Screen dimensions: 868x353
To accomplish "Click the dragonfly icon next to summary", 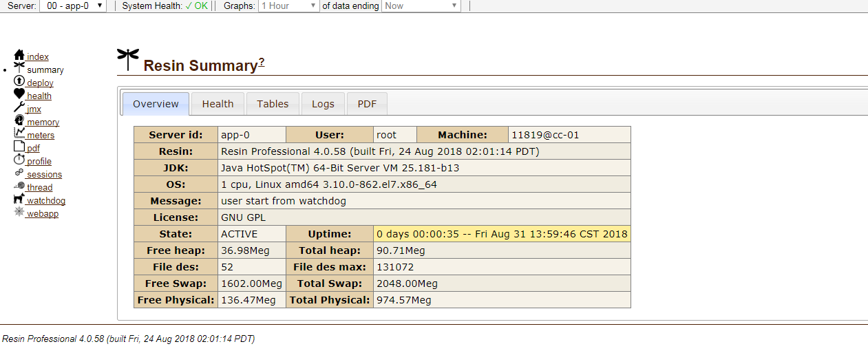I will pyautogui.click(x=19, y=68).
